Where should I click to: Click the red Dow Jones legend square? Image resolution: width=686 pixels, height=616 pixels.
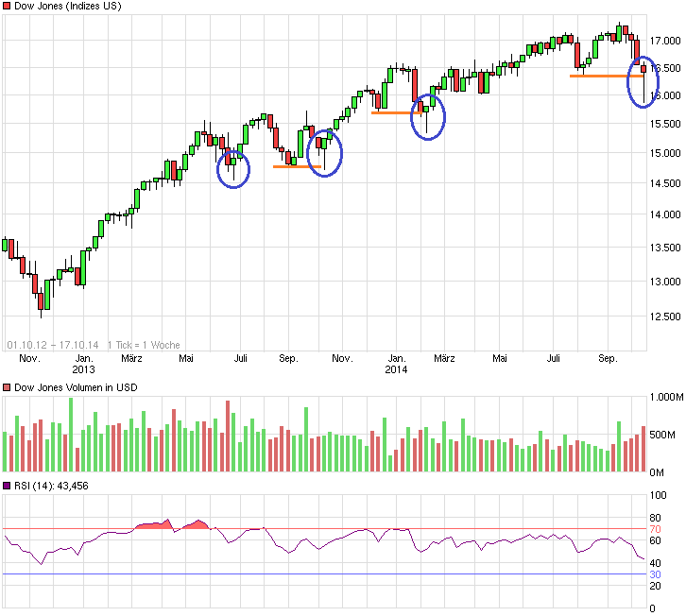pyautogui.click(x=7, y=6)
